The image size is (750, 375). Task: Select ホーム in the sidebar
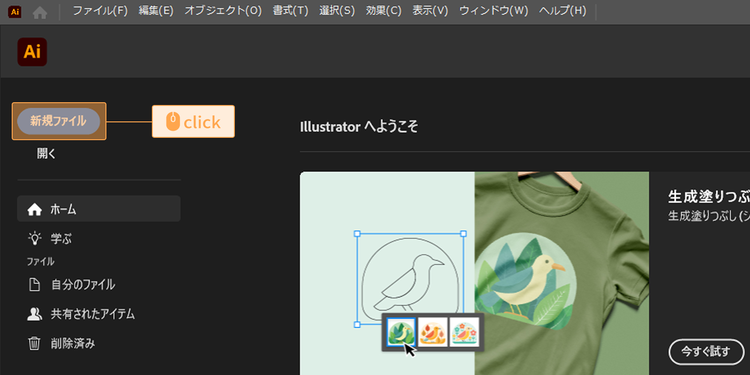99,209
